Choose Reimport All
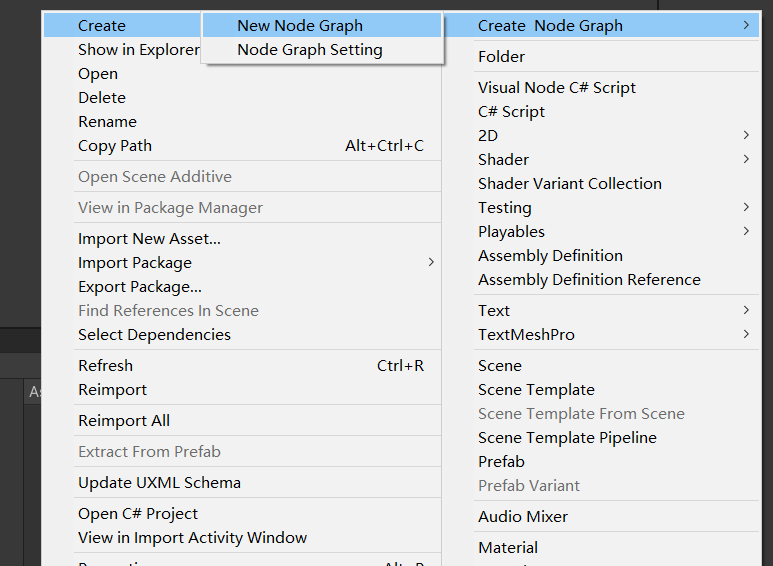 click(x=242, y=421)
